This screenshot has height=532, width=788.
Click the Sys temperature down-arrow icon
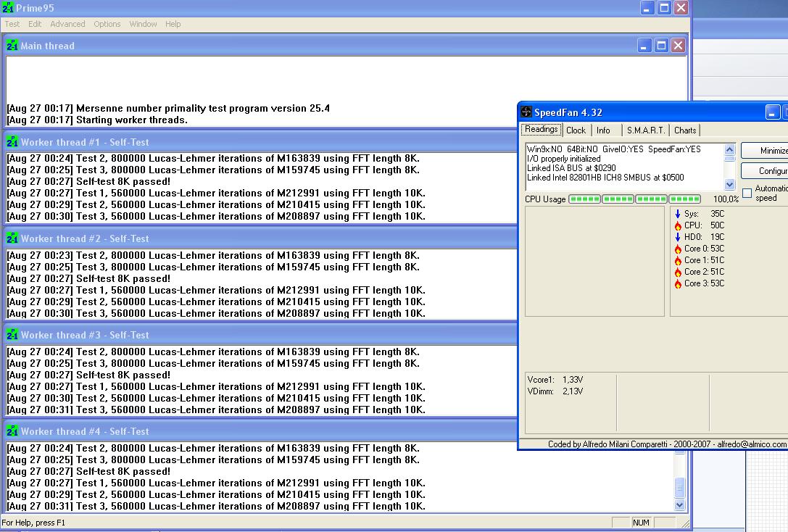click(x=677, y=214)
